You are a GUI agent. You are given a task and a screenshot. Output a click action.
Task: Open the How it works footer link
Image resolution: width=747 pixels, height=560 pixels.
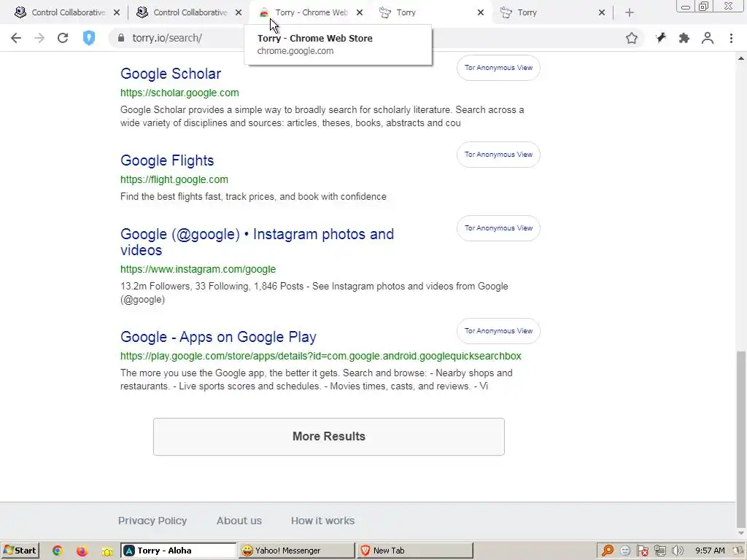(322, 521)
